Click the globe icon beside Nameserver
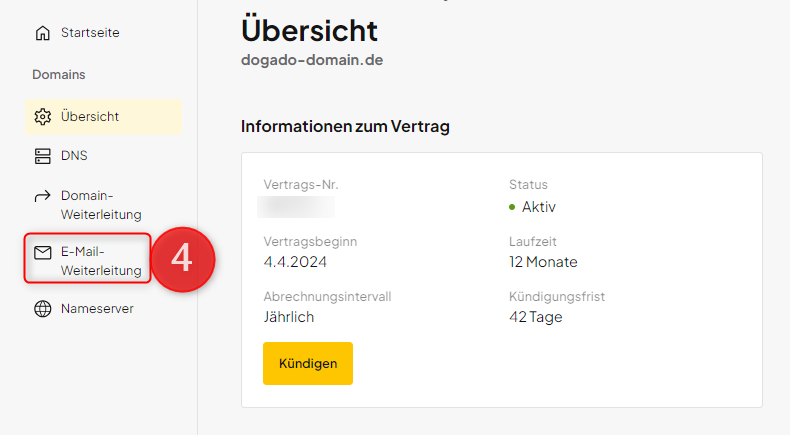 42,309
